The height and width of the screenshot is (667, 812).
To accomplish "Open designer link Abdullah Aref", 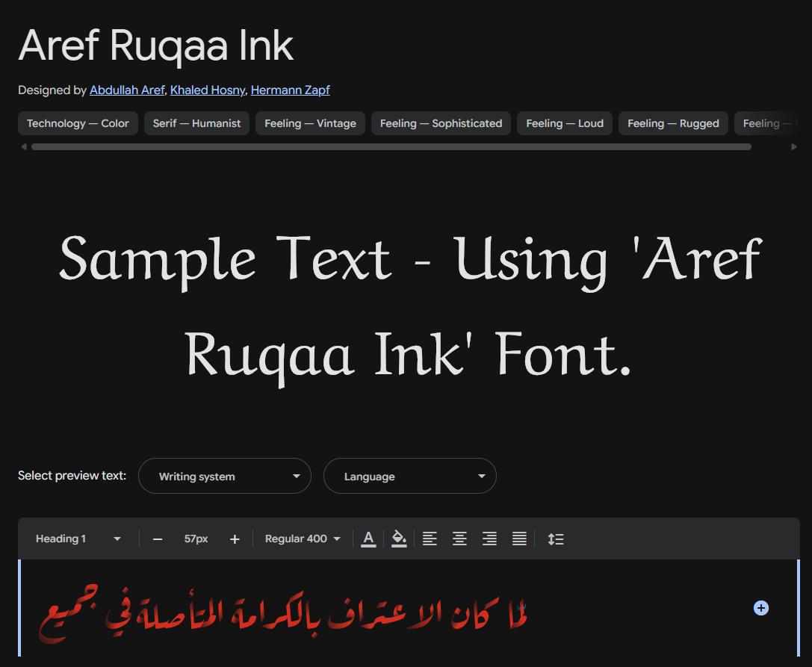I will 127,90.
